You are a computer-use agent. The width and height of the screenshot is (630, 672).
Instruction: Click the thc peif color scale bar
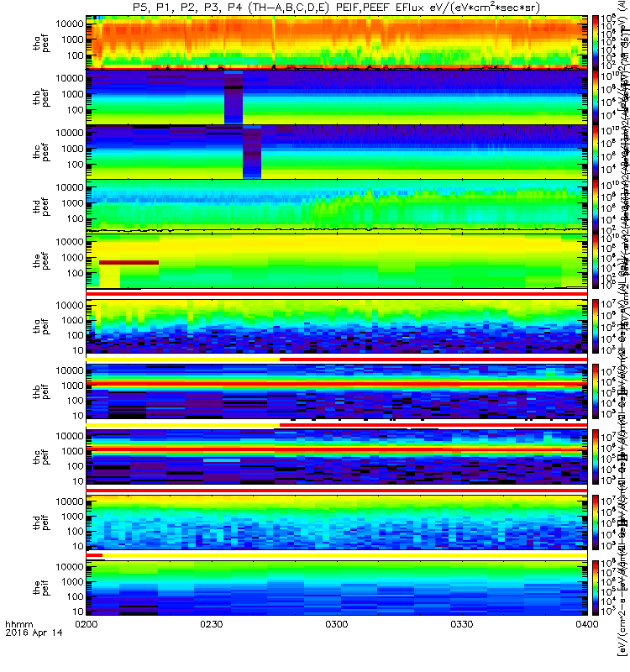[x=596, y=457]
